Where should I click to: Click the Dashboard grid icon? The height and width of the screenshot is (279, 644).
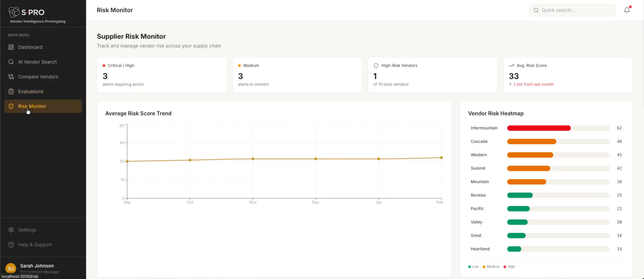(11, 47)
